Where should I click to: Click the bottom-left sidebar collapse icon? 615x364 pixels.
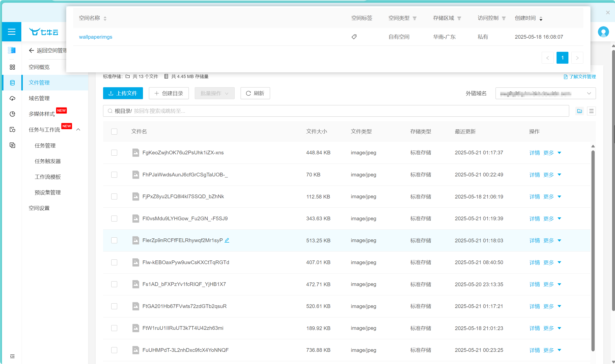[12, 356]
